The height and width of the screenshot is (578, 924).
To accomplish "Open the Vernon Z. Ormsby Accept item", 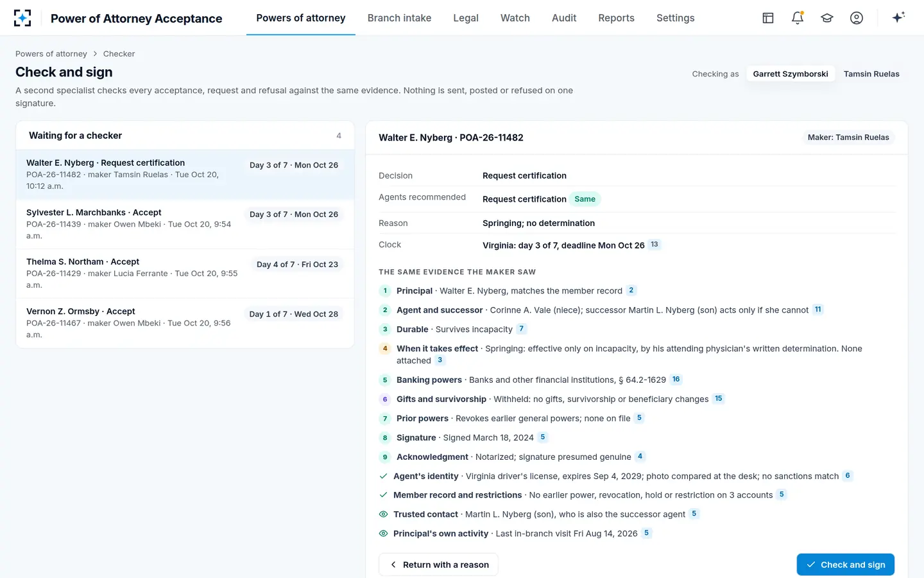I will coord(185,323).
